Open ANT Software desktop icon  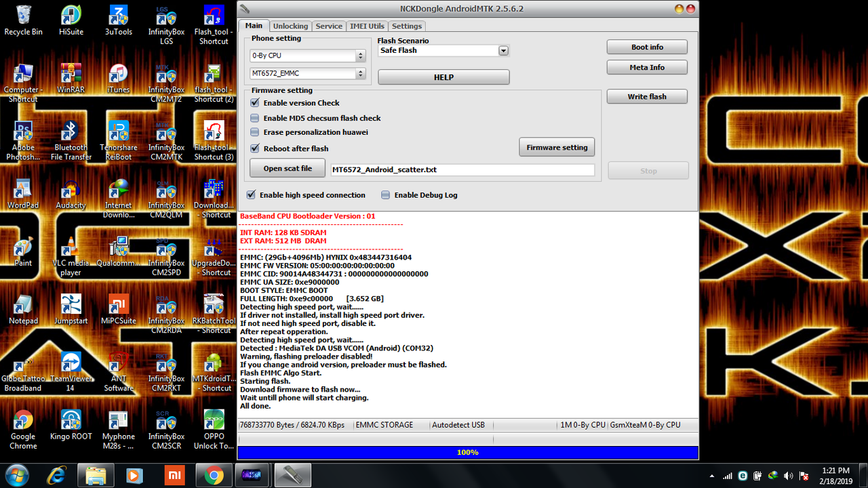tap(119, 372)
